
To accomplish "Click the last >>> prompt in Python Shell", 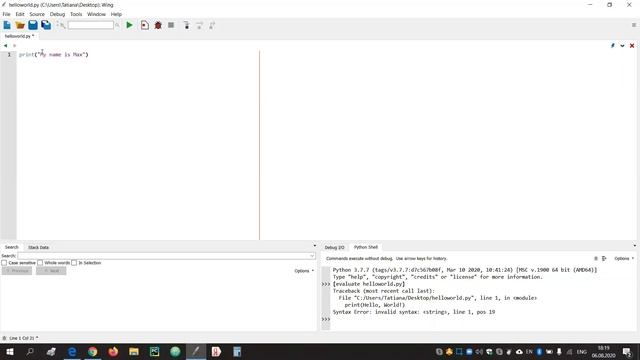I will [326, 319].
